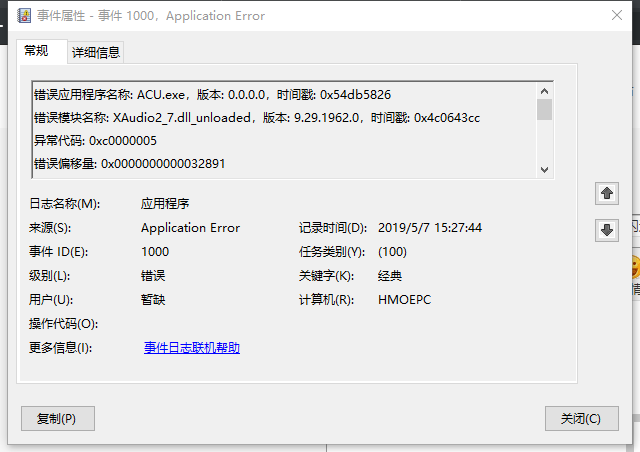The image size is (640, 452).
Task: Click the 更多信息(I): label
Action: 60,348
